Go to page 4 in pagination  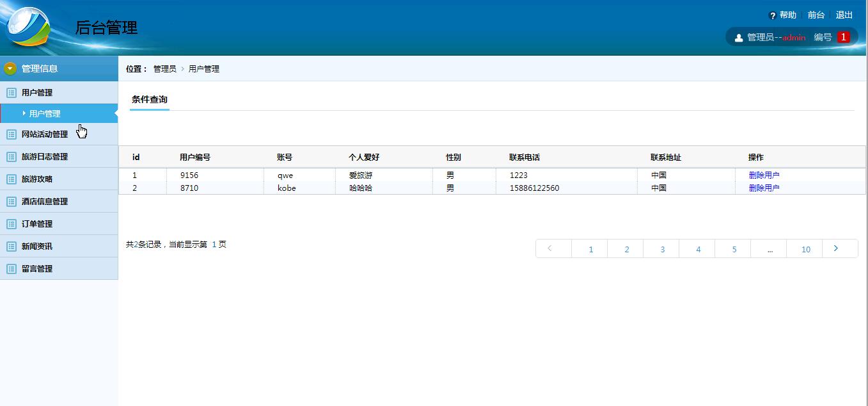click(698, 249)
